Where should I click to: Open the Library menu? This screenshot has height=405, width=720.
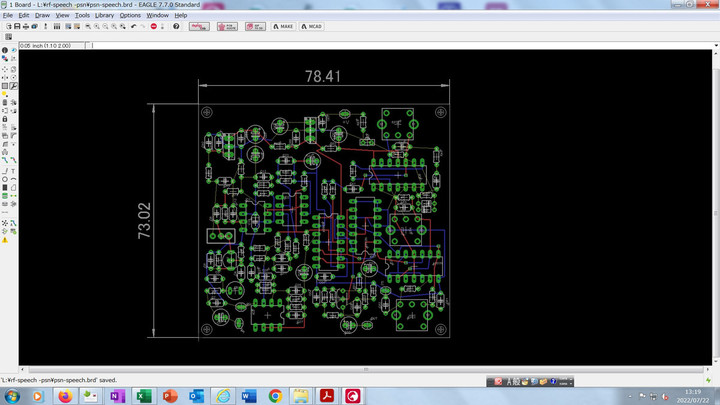(104, 16)
